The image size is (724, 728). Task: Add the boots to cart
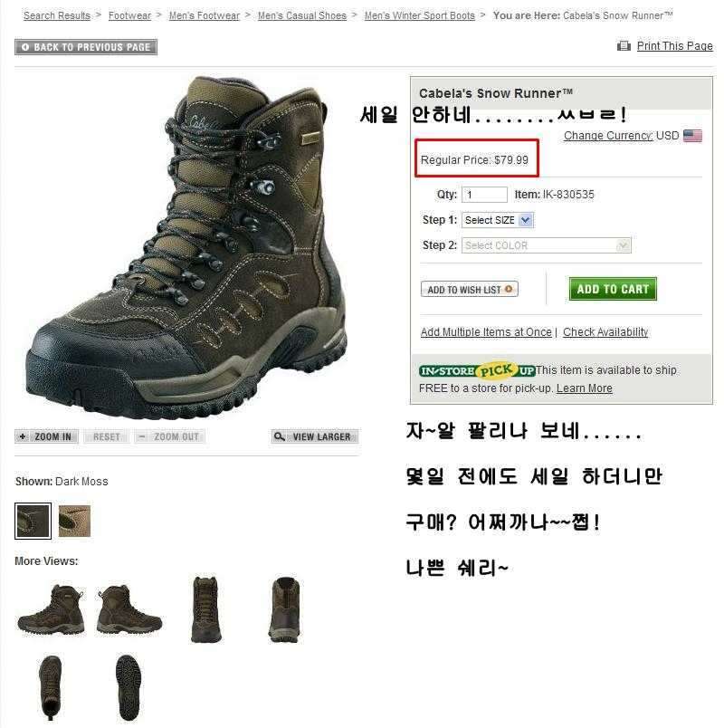pyautogui.click(x=613, y=289)
